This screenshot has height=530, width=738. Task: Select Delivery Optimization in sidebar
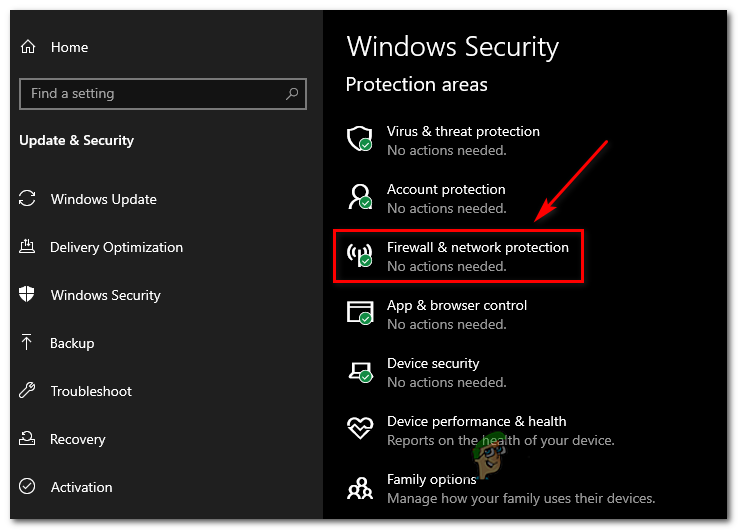(x=116, y=247)
